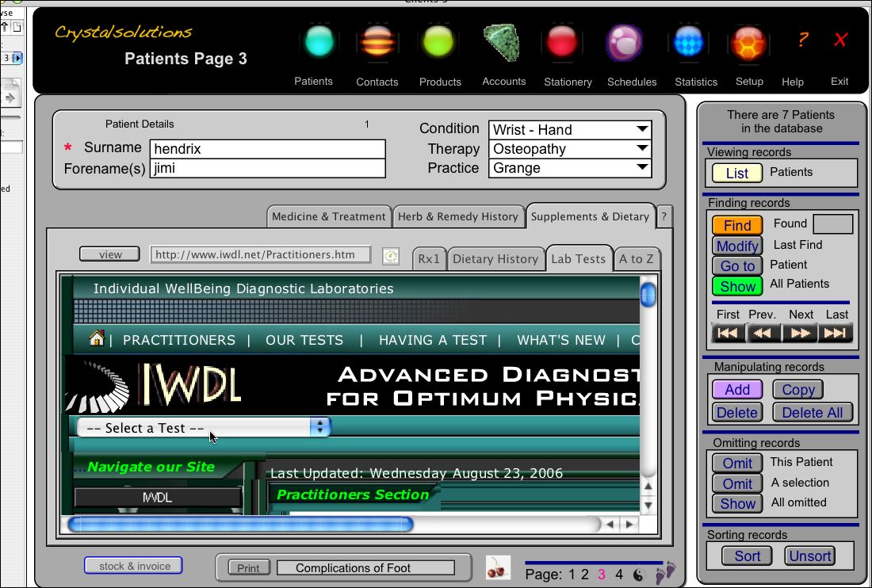Open Stationery via the red orb

562,42
